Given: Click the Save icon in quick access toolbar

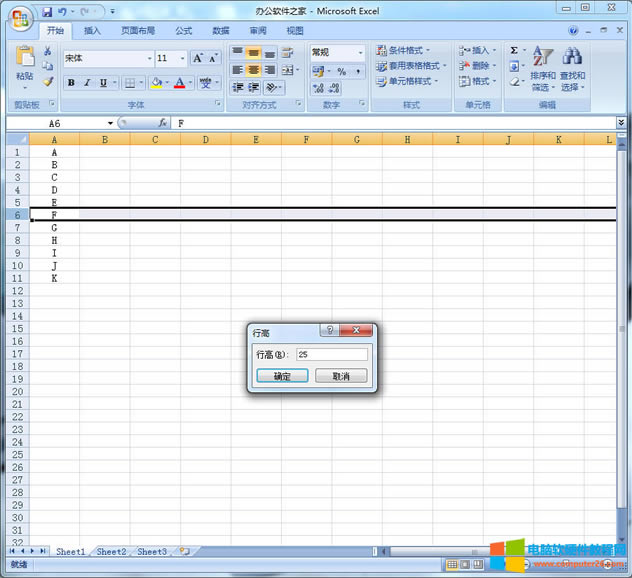Looking at the screenshot, I should [47, 11].
